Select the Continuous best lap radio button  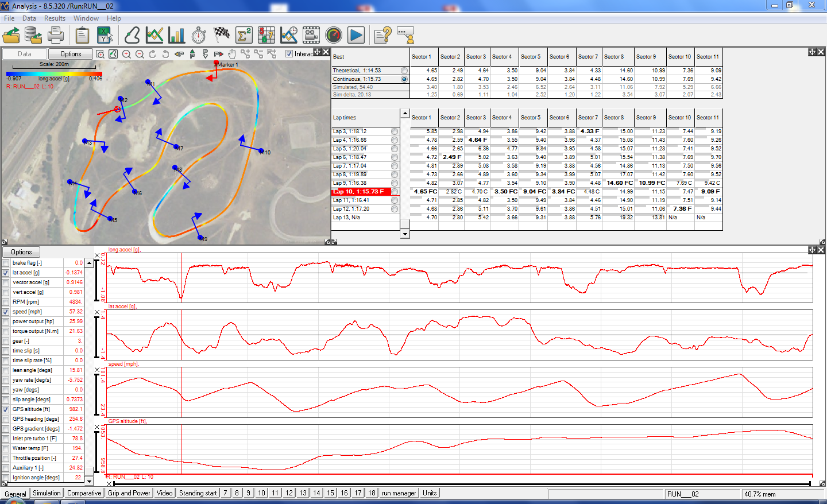pyautogui.click(x=404, y=79)
